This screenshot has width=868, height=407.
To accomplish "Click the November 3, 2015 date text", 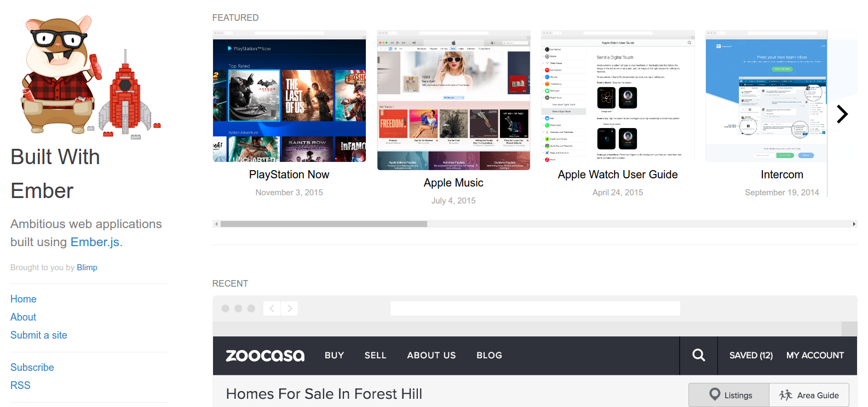I will tap(289, 193).
